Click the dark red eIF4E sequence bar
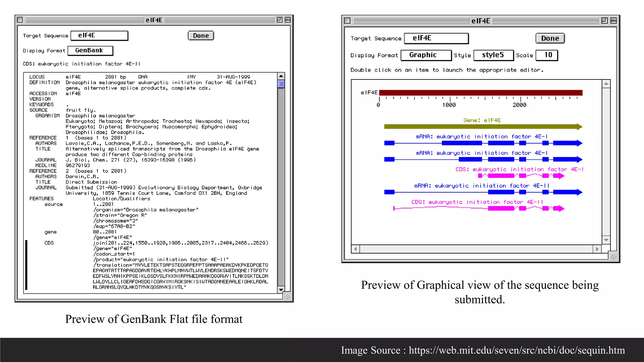The width and height of the screenshot is (644, 362). click(480, 93)
